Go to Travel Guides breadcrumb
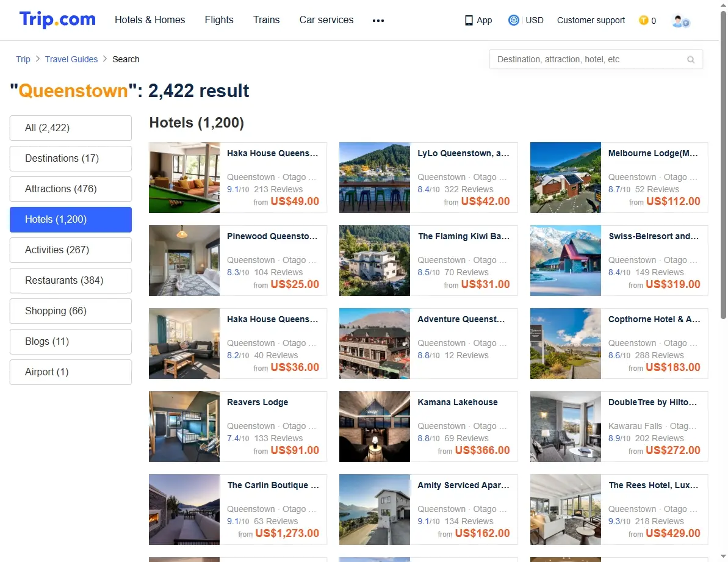This screenshot has height=562, width=728. [x=71, y=59]
